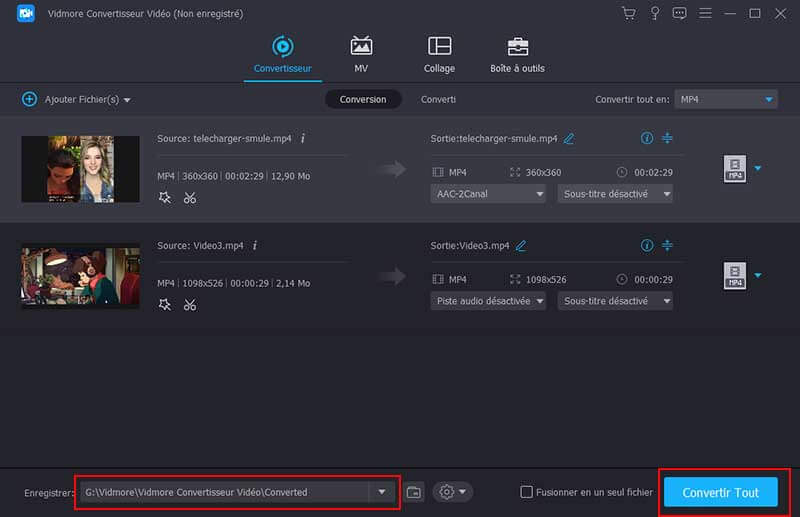The width and height of the screenshot is (800, 517).
Task: Click the feedback chat icon in title bar
Action: (680, 13)
